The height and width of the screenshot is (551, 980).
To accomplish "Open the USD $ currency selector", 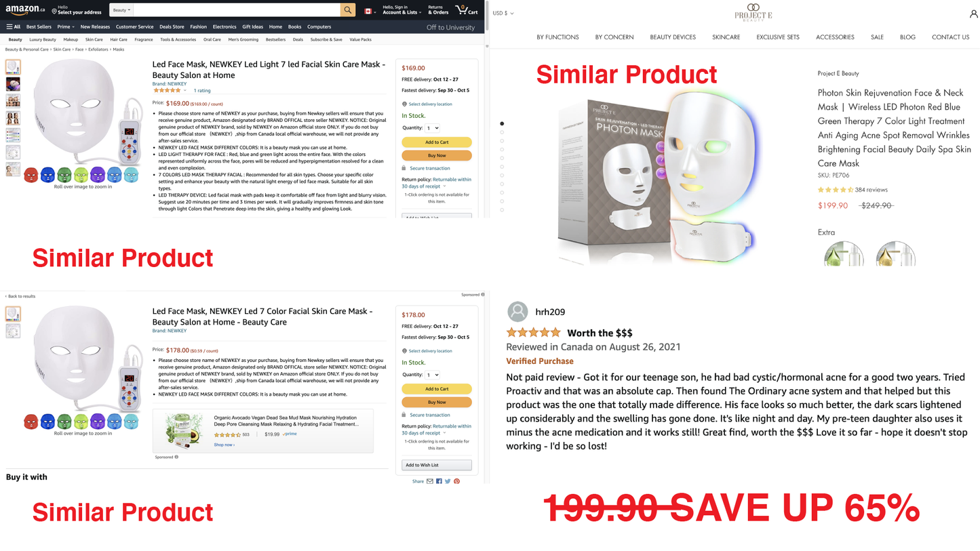I will point(503,13).
